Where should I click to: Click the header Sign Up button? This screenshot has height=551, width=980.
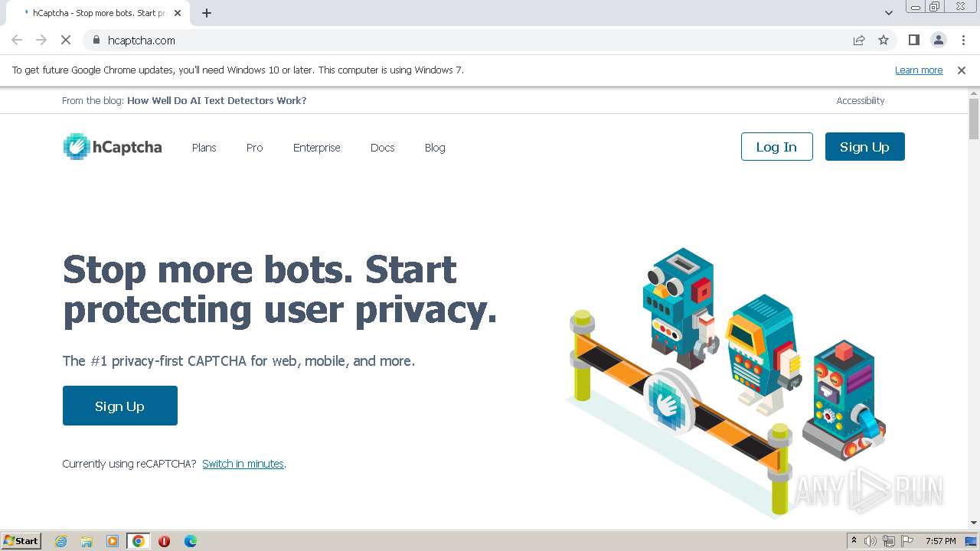864,147
